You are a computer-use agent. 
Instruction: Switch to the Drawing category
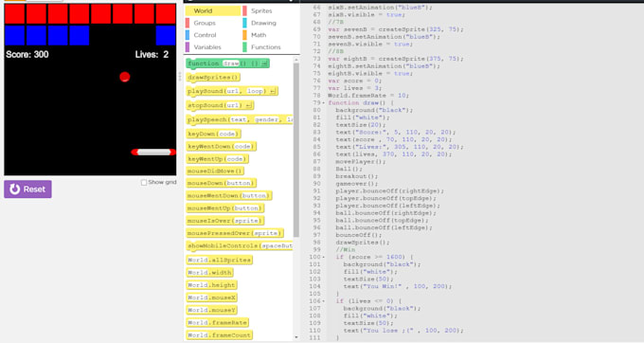pyautogui.click(x=263, y=23)
